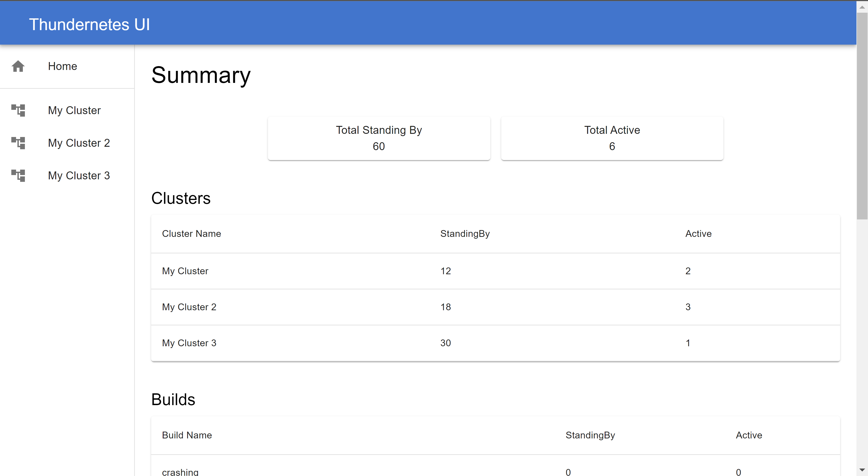Screen dimensions: 868x476
Task: Click the Total Active card
Action: click(x=612, y=138)
